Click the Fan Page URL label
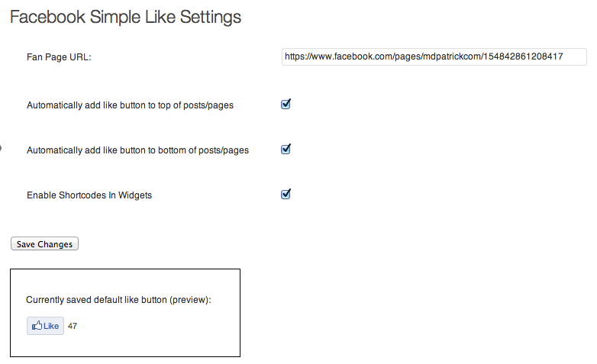Image resolution: width=597 pixels, height=364 pixels. coord(59,57)
